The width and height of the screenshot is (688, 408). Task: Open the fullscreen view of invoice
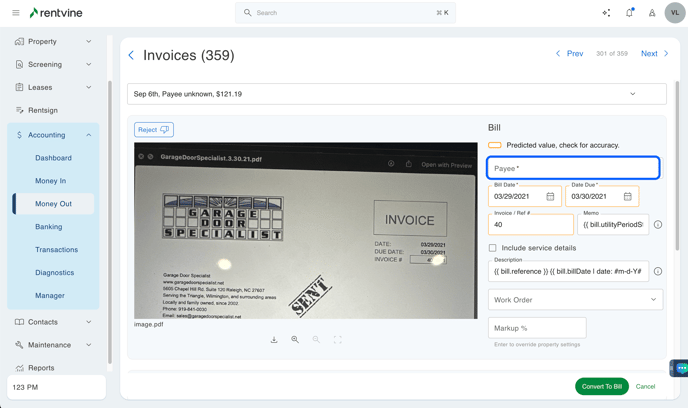click(x=338, y=340)
